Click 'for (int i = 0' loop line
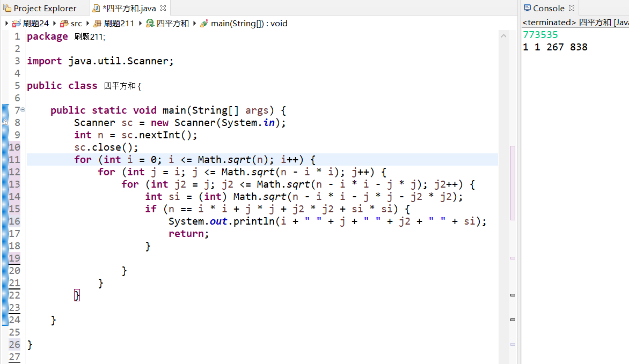 click(195, 160)
